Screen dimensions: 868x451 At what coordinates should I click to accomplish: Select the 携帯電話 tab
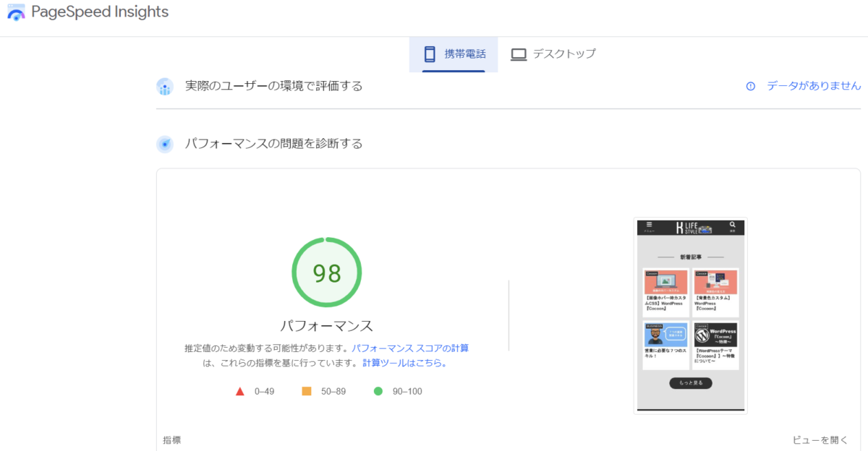coord(454,53)
